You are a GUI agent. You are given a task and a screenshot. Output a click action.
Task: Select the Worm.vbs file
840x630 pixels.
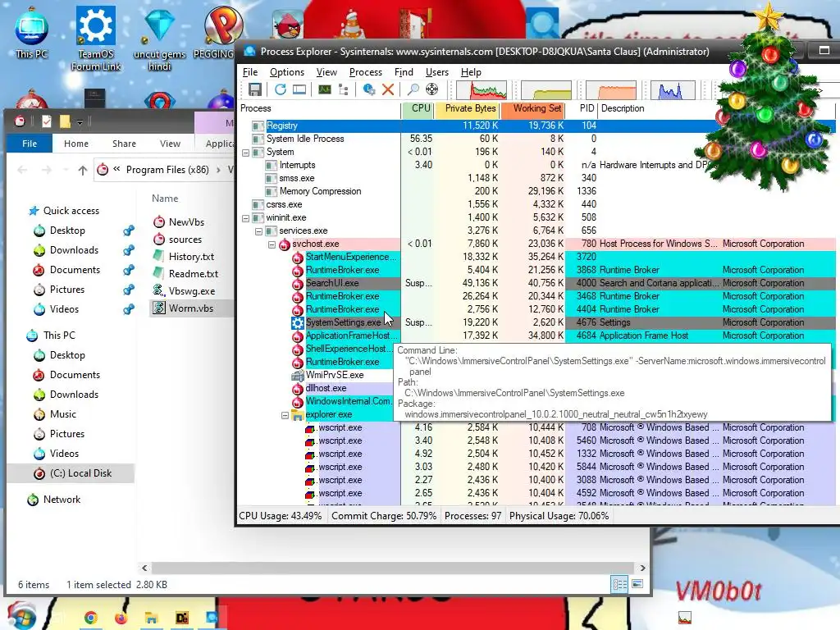(190, 308)
